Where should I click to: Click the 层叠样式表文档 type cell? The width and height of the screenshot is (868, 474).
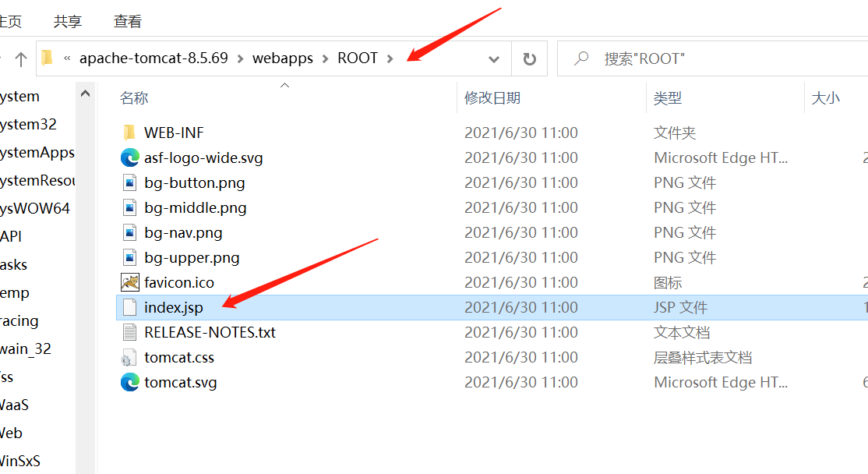click(x=703, y=357)
